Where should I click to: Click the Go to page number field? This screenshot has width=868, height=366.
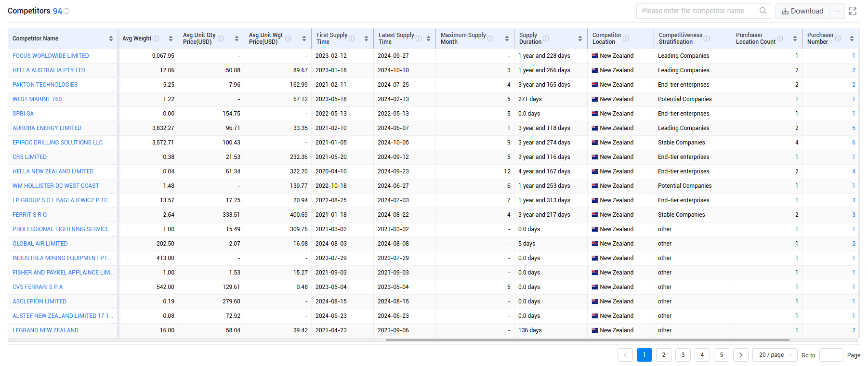click(831, 355)
